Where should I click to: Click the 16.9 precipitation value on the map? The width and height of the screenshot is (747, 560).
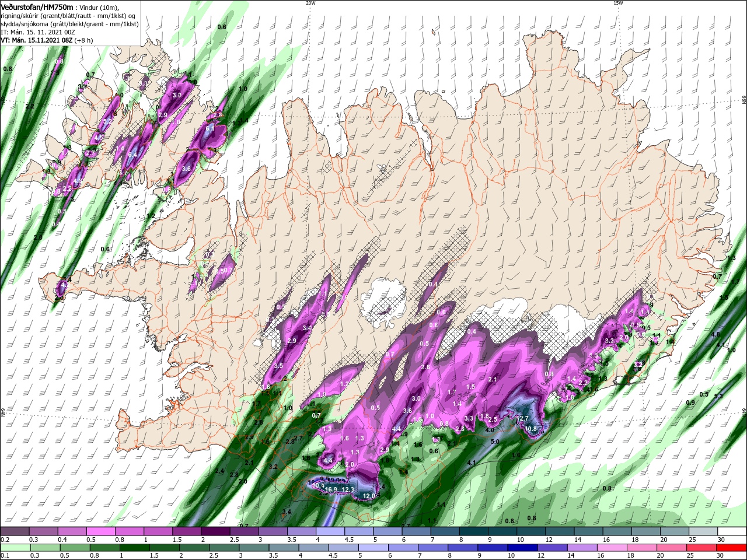331,489
